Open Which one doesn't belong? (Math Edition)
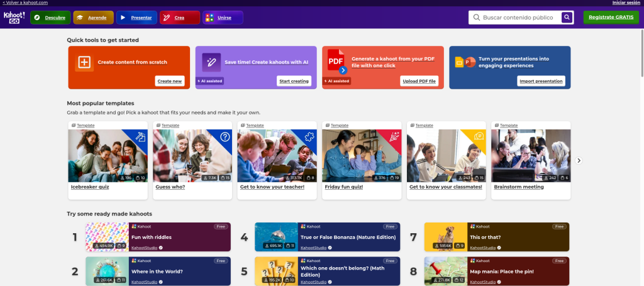Screen dimensions: 644x286 343,272
